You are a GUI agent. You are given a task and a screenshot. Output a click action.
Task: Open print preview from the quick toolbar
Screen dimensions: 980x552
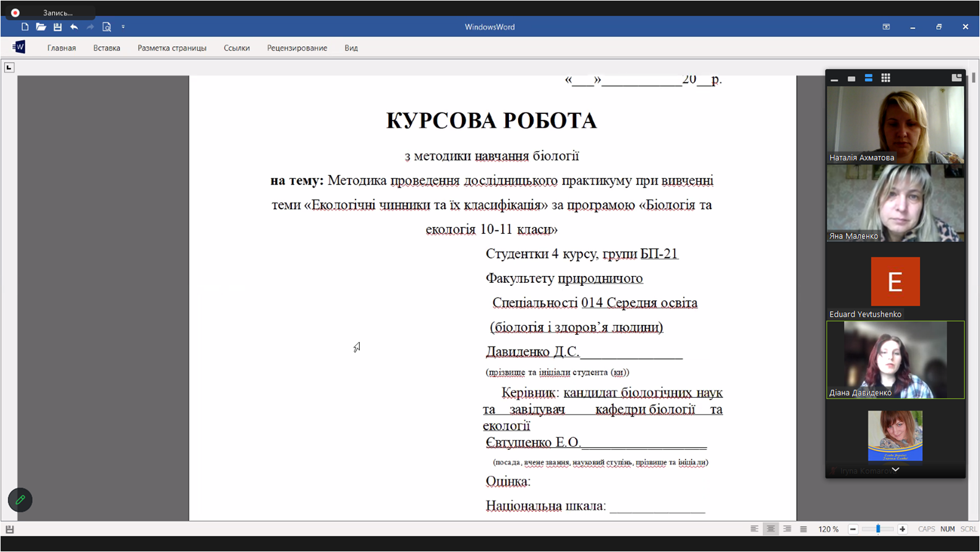coord(107,27)
